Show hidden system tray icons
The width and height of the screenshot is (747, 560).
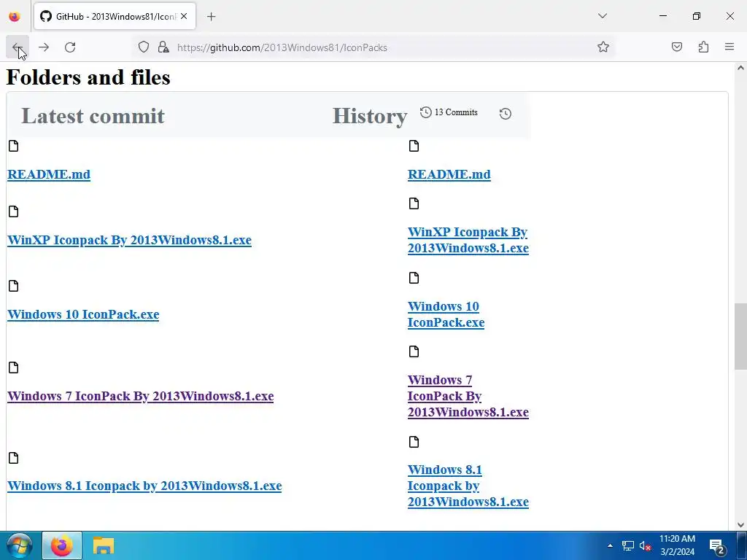pyautogui.click(x=610, y=545)
